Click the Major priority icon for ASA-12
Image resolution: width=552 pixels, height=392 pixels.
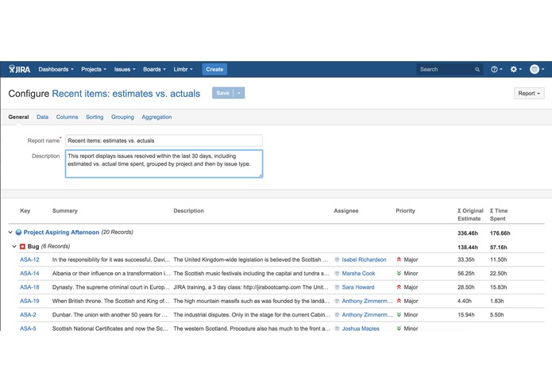coord(399,259)
